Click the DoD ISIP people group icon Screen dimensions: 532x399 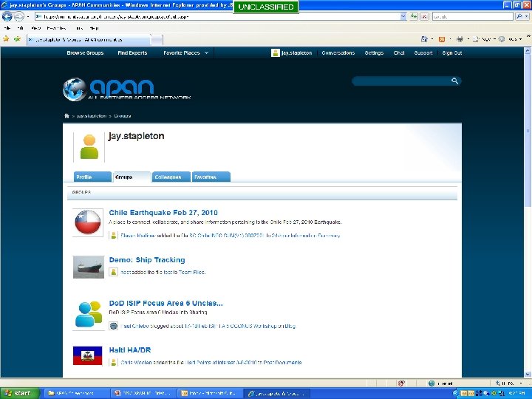tap(88, 314)
